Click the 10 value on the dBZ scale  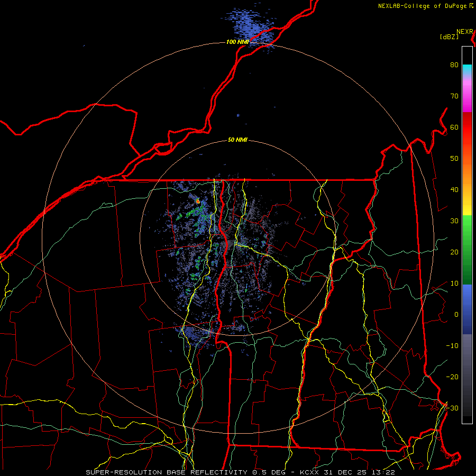click(454, 283)
